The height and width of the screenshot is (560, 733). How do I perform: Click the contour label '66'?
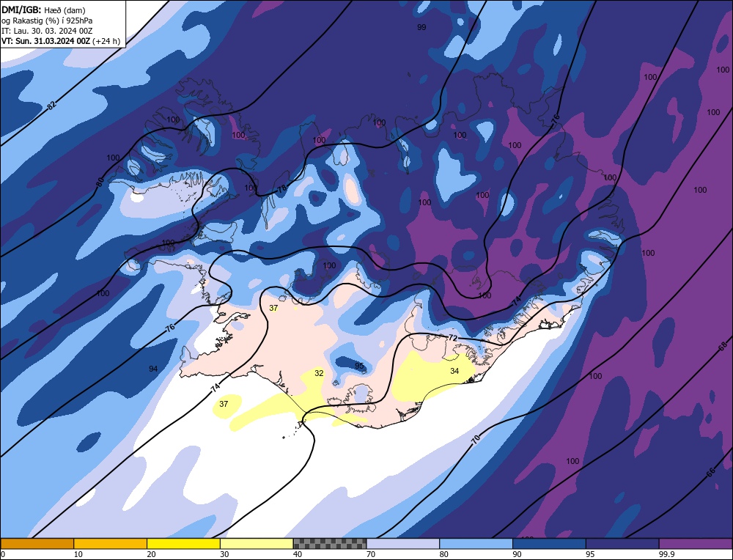pyautogui.click(x=710, y=473)
